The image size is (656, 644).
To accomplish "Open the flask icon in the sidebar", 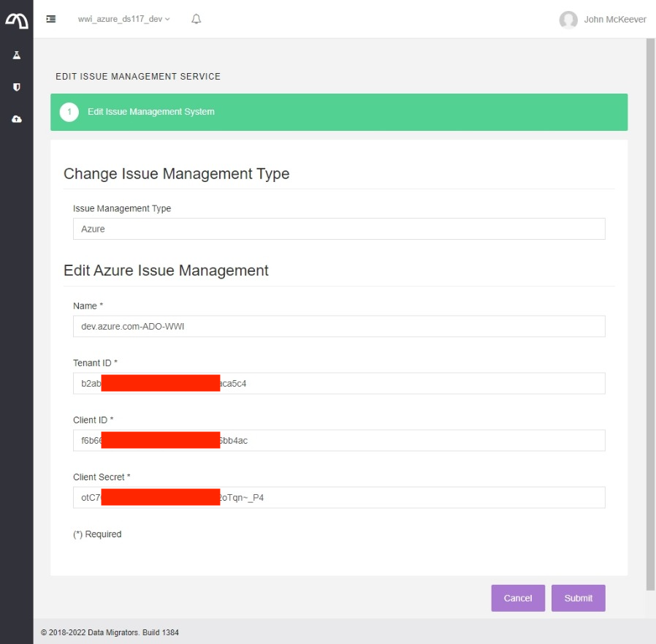I will point(16,56).
